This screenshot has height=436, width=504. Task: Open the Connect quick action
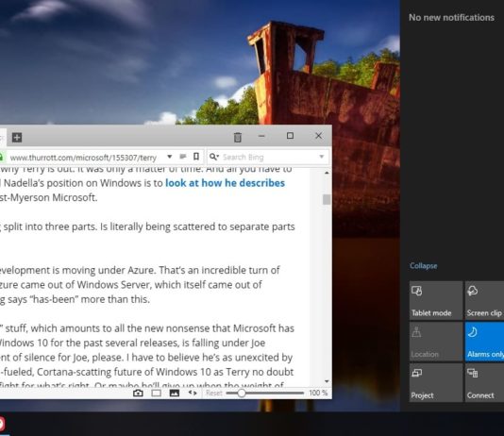pyautogui.click(x=484, y=382)
